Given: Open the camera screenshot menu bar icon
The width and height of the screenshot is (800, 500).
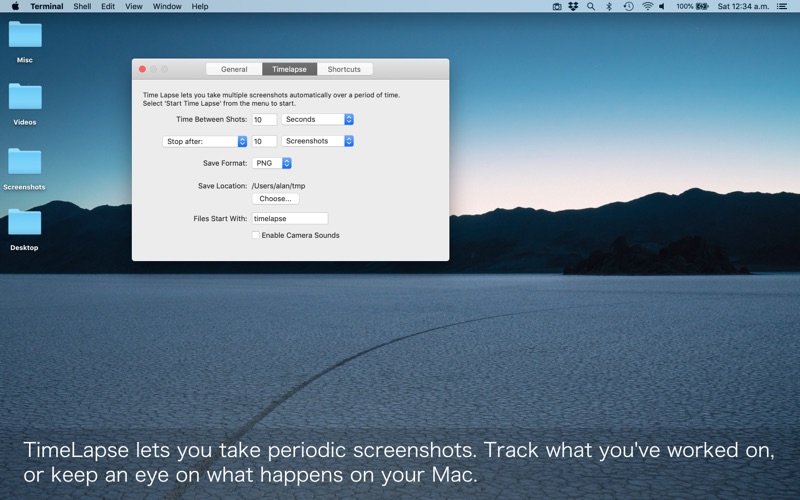Looking at the screenshot, I should tap(557, 7).
